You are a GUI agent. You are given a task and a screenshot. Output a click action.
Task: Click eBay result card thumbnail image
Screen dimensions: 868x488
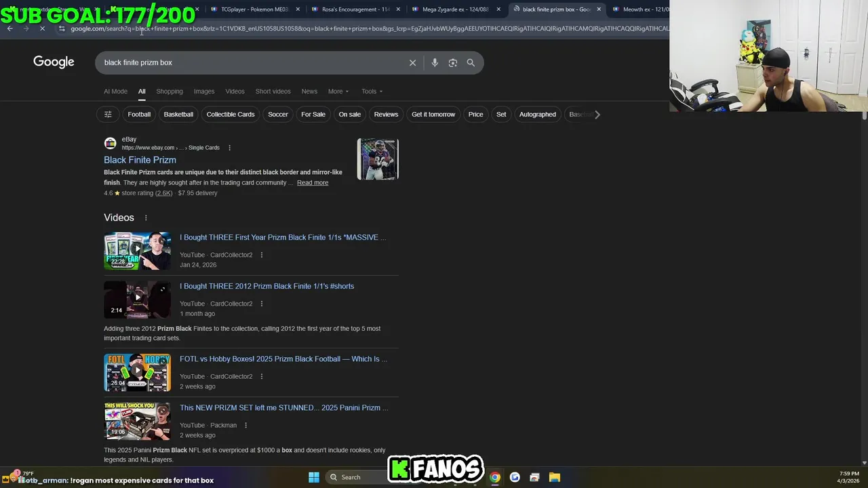click(378, 159)
